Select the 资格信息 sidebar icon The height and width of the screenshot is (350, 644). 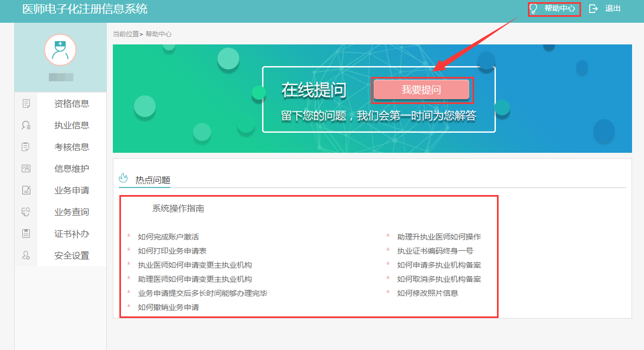[x=25, y=103]
